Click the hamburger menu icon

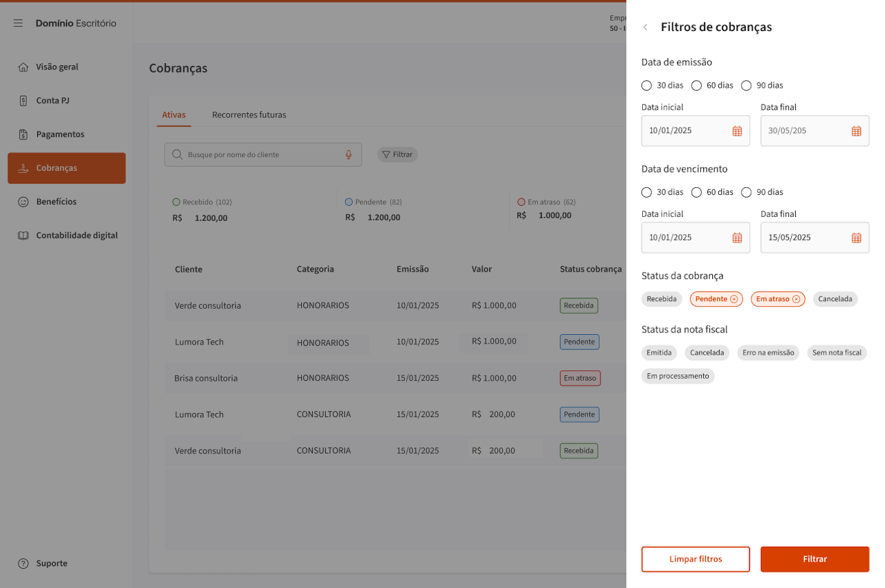point(19,23)
